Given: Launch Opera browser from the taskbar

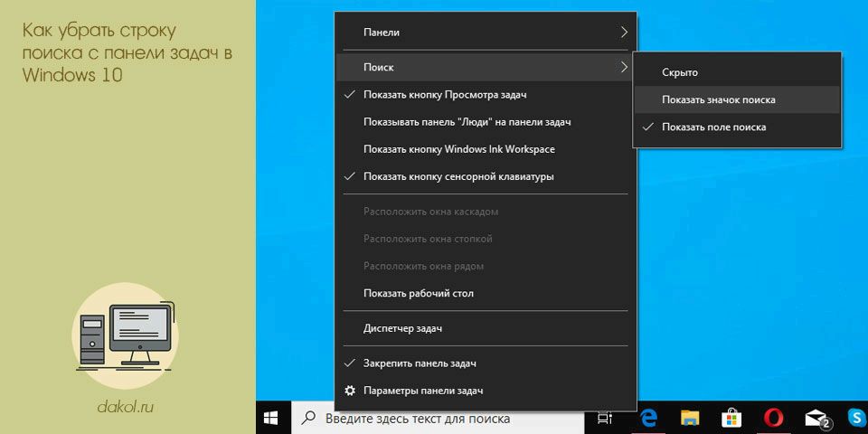Looking at the screenshot, I should tap(772, 418).
